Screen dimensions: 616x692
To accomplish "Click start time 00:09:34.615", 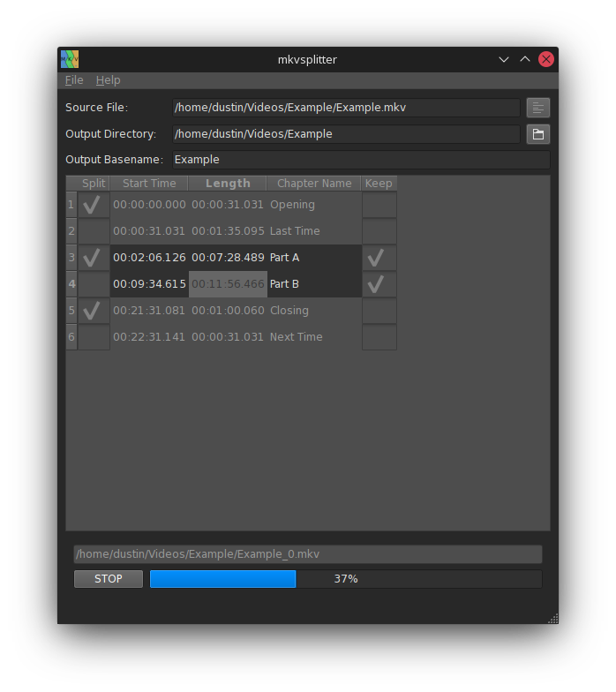I will coord(149,284).
